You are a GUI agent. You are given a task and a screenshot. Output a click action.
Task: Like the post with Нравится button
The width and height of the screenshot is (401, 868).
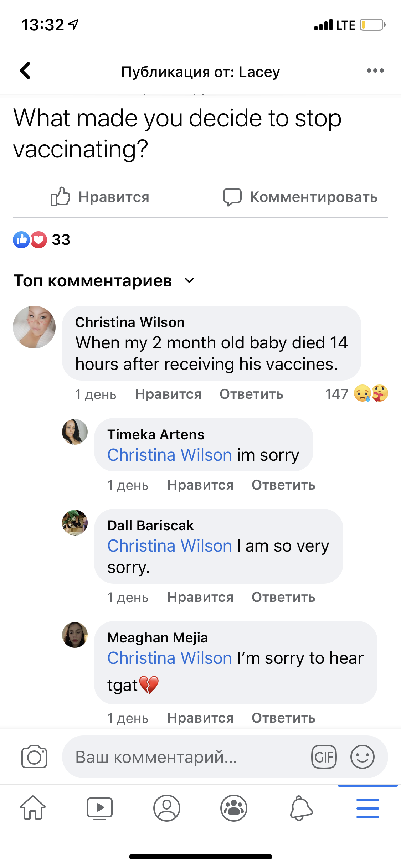point(100,197)
